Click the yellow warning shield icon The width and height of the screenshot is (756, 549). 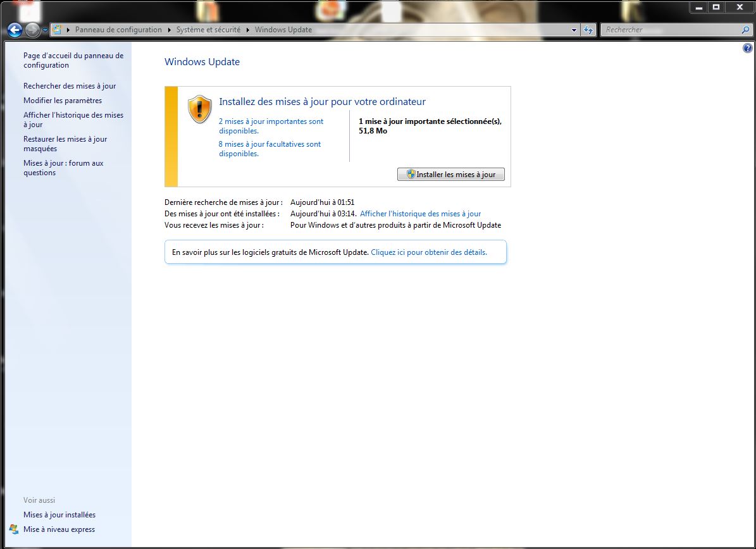(x=200, y=109)
